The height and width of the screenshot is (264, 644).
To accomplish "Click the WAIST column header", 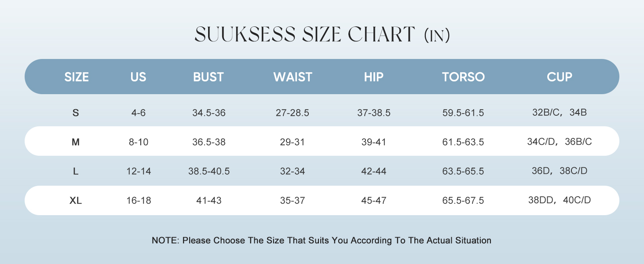I will point(293,77).
